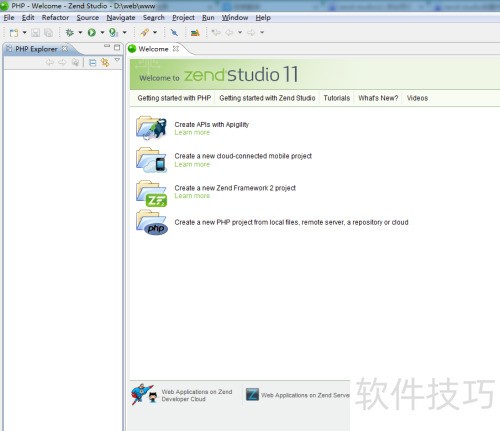
Task: Click the blue pin toolbar icon
Action: (174, 33)
